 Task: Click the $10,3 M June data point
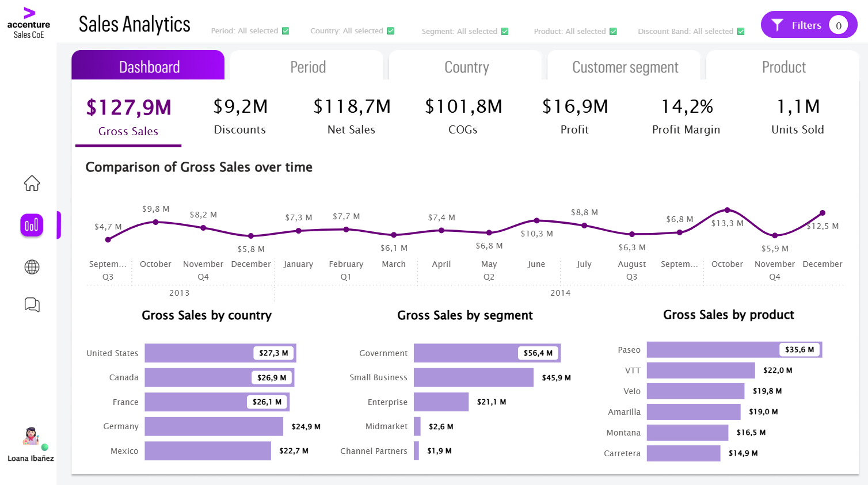(536, 220)
